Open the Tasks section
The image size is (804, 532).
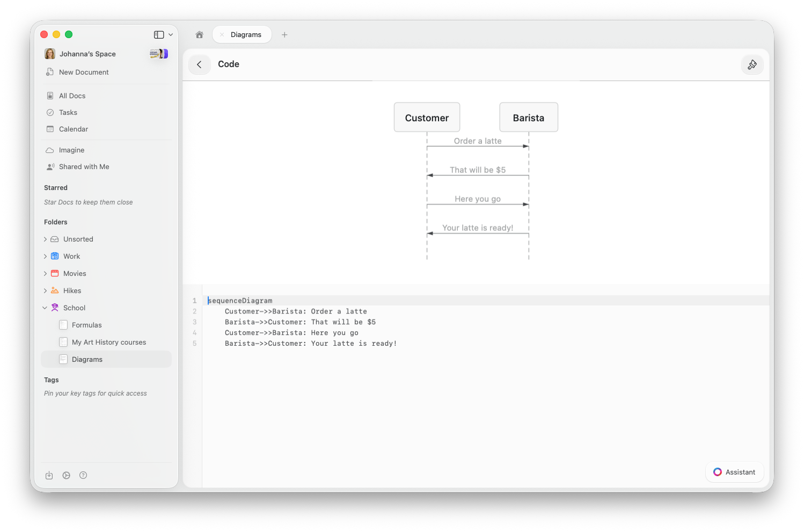pyautogui.click(x=68, y=112)
